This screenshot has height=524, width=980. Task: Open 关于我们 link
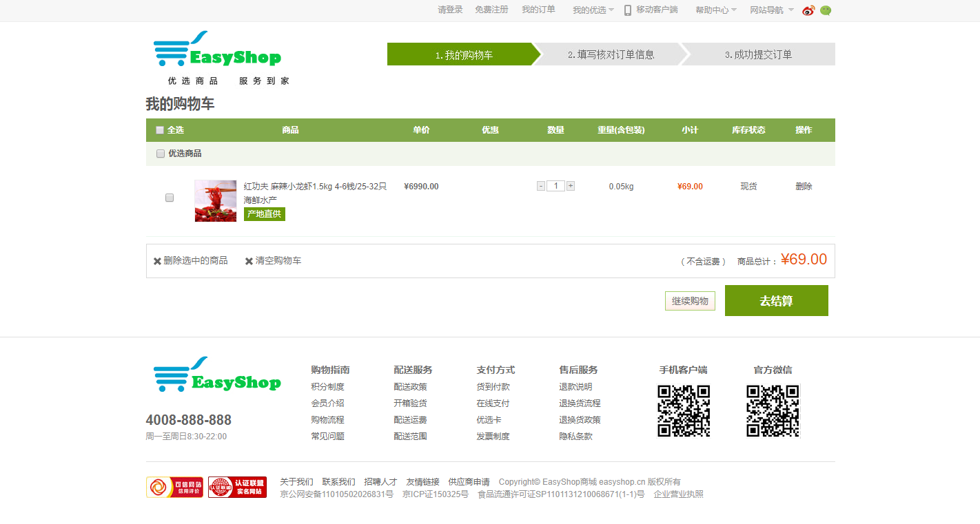[x=296, y=482]
